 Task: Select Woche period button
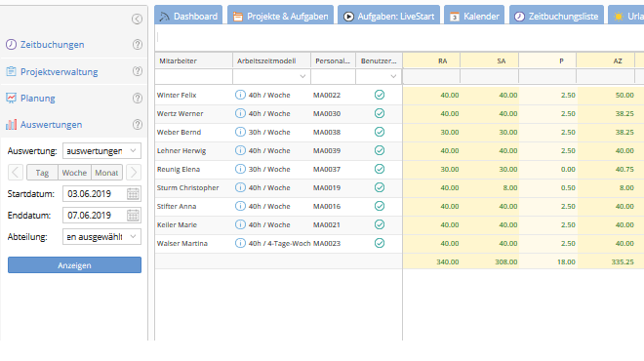tap(74, 173)
